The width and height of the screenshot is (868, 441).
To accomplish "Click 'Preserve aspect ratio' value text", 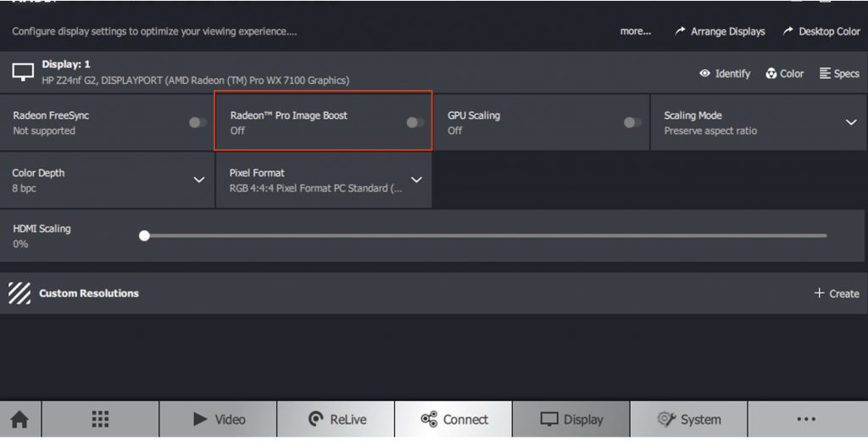I will (710, 131).
